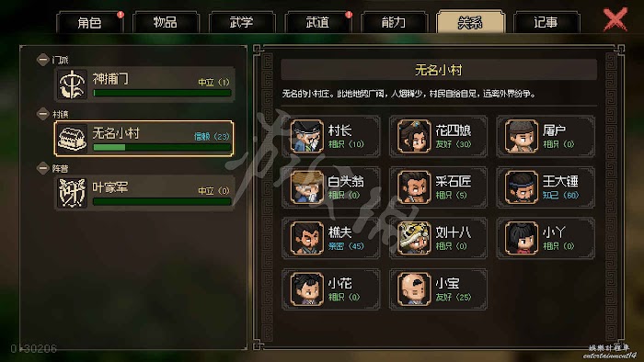Click the 无名小村 reputation progress bar
This screenshot has width=644, height=362.
pos(162,147)
